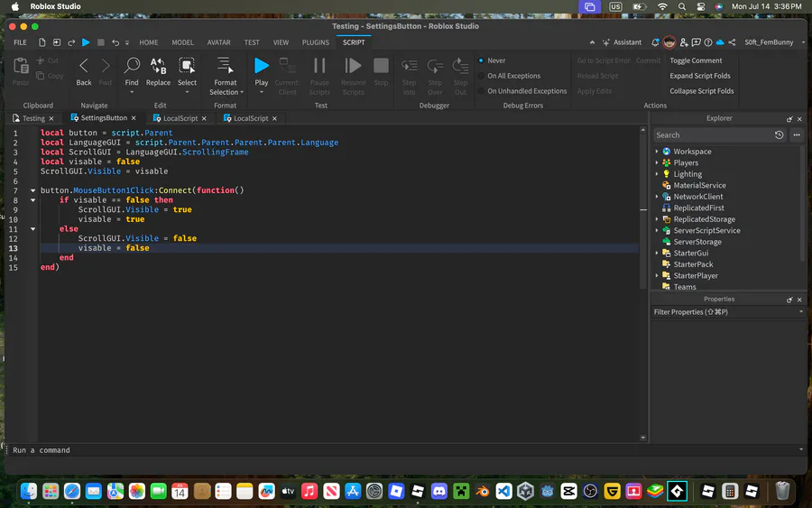Close the SettingsButton script tab

click(134, 118)
